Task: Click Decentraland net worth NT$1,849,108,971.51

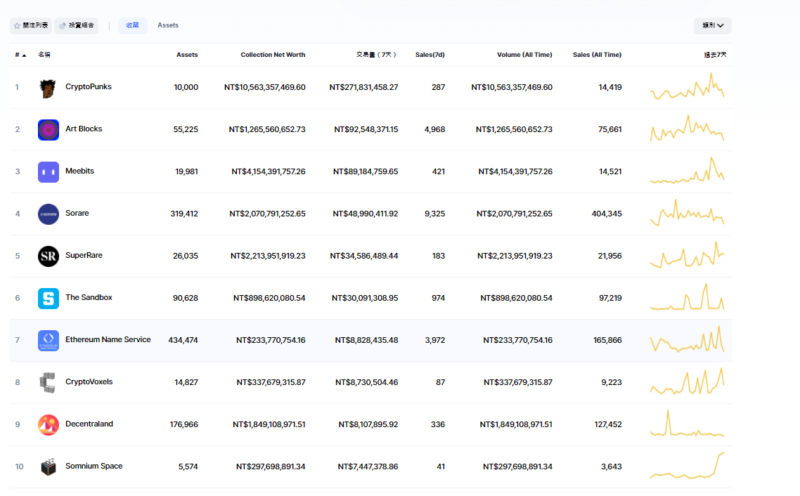Action: (x=269, y=425)
